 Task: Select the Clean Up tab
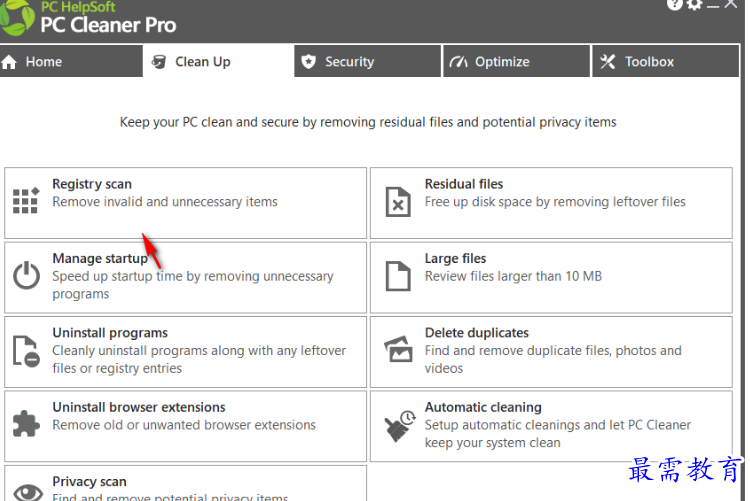point(218,61)
